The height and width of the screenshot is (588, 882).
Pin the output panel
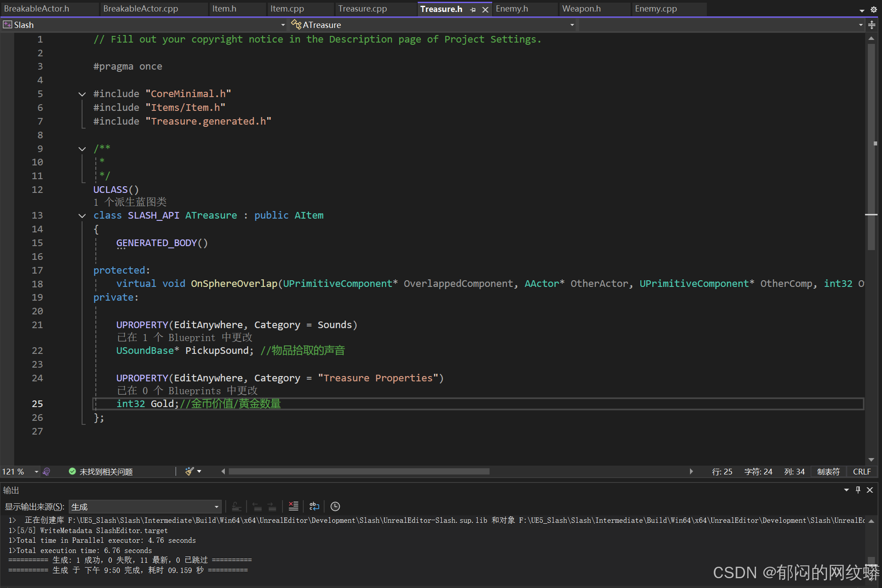[x=858, y=490]
